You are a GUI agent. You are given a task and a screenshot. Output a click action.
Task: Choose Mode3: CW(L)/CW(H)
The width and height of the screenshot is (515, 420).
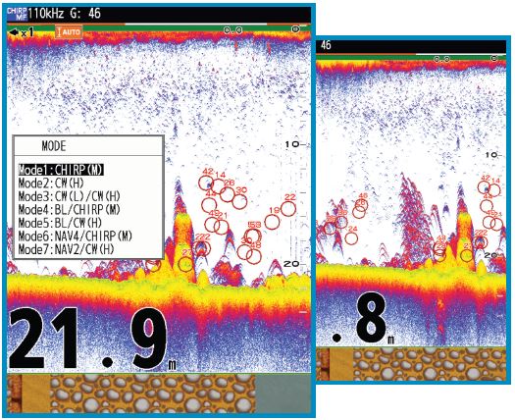[x=70, y=196]
